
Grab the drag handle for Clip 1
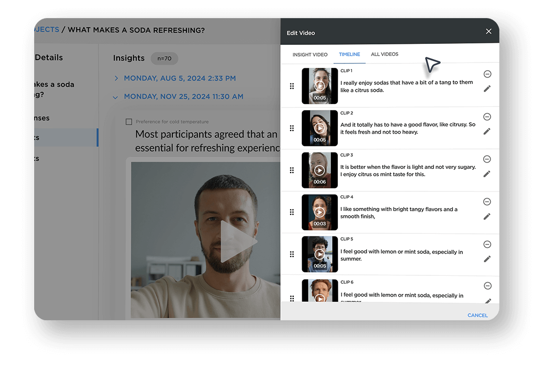(x=292, y=86)
